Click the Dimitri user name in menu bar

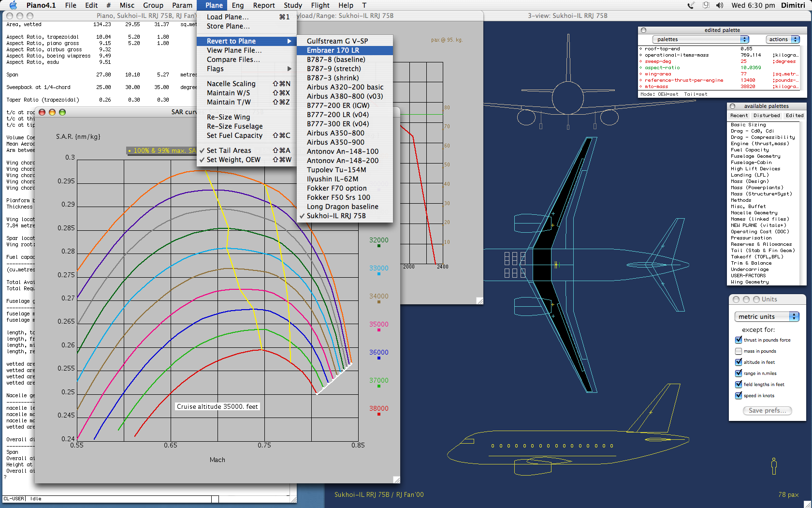pos(793,5)
